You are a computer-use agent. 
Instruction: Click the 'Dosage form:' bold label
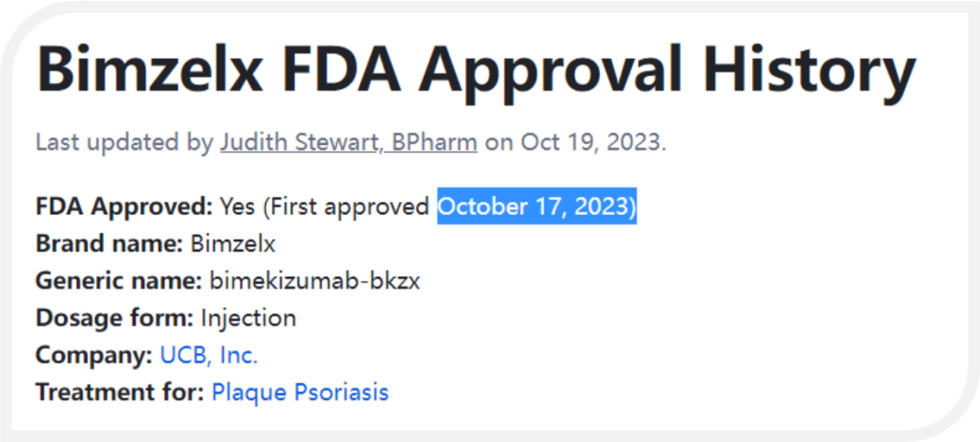115,319
